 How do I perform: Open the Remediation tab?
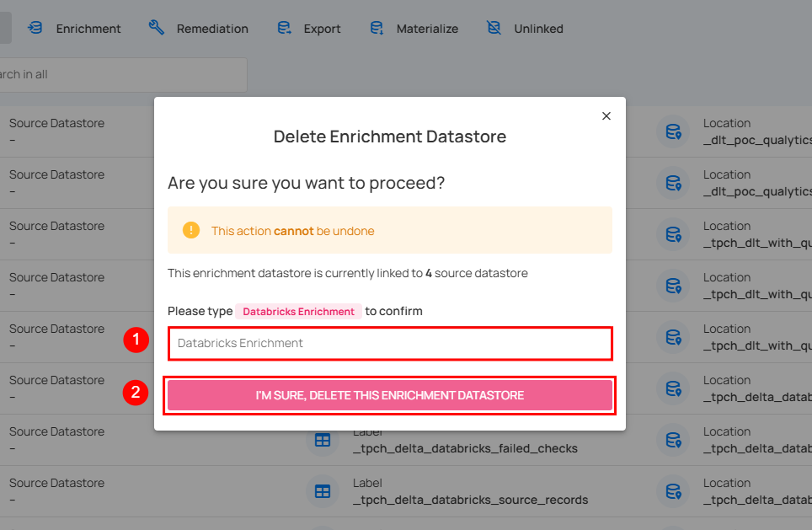click(x=199, y=29)
